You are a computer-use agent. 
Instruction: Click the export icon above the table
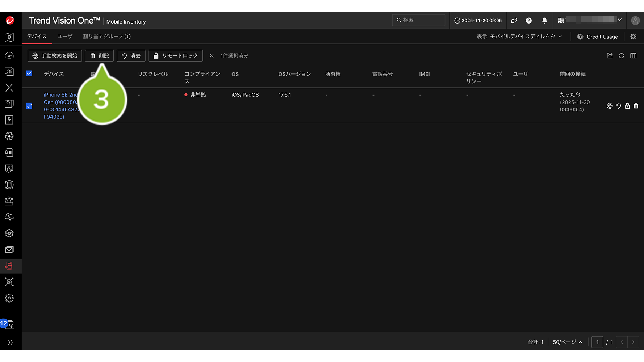pyautogui.click(x=610, y=56)
